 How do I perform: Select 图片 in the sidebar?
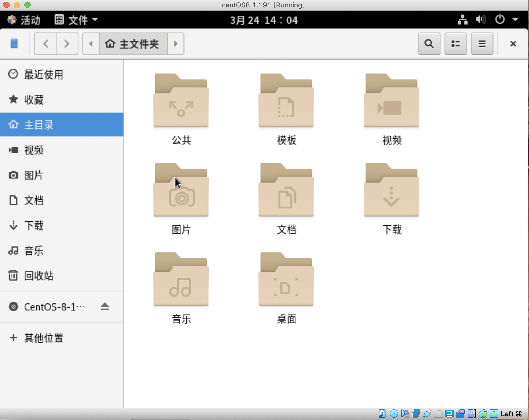(x=62, y=175)
